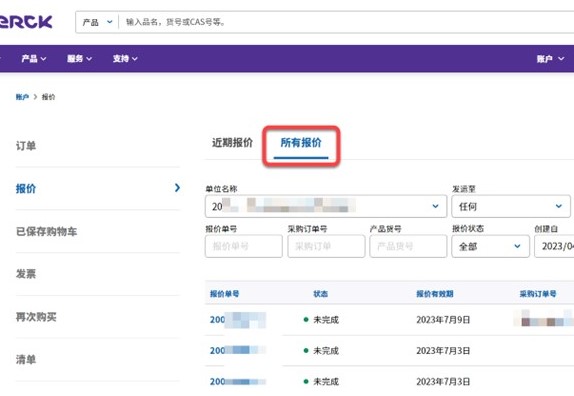Expand the 支持 navigation menu

(x=125, y=59)
